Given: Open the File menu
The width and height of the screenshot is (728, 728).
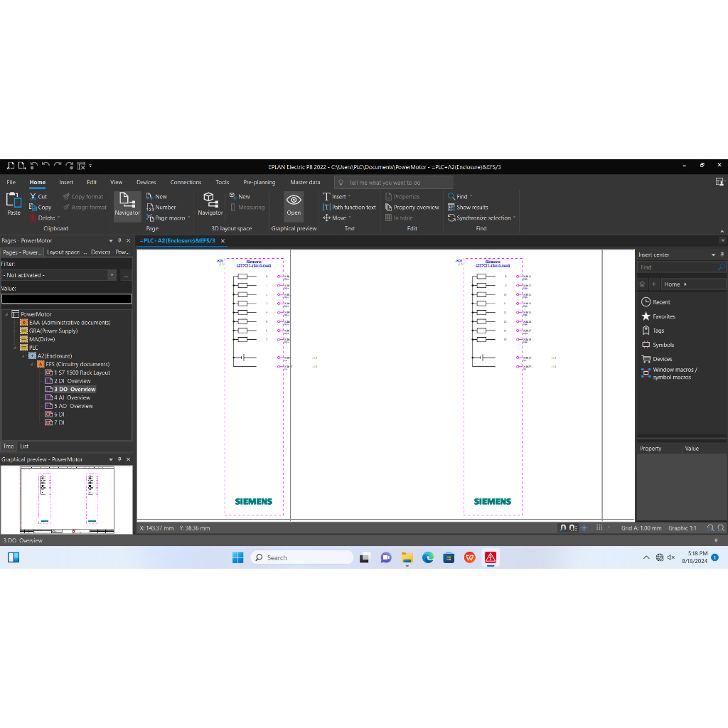Looking at the screenshot, I should pos(11,182).
